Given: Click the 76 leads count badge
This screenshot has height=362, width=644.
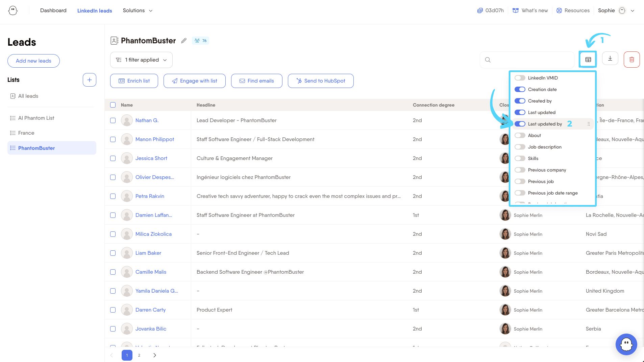Looking at the screenshot, I should [x=201, y=41].
